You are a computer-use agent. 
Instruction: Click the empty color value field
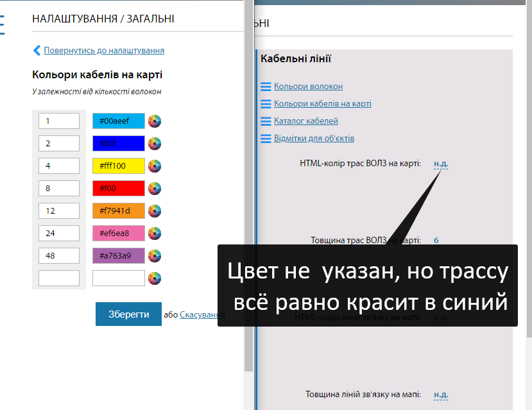click(x=119, y=278)
